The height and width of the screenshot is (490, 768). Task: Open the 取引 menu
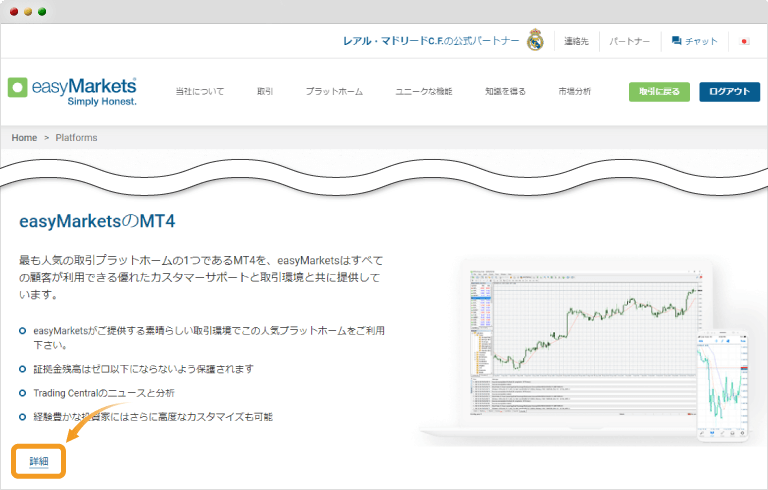coord(265,91)
